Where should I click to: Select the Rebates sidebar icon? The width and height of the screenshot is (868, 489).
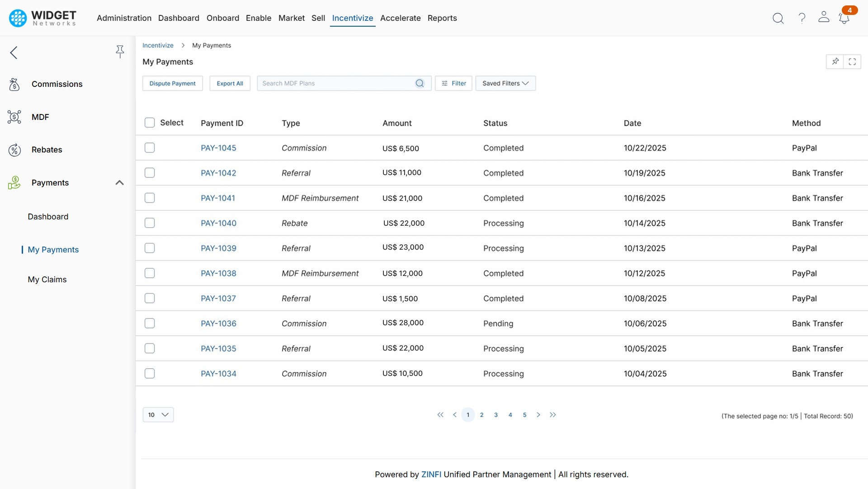pyautogui.click(x=14, y=150)
